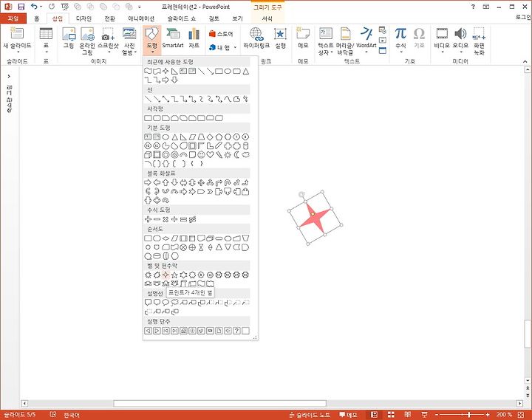Viewport: 532px width, 420px height.
Task: Open PowerPoint help question mark
Action: 473,7
